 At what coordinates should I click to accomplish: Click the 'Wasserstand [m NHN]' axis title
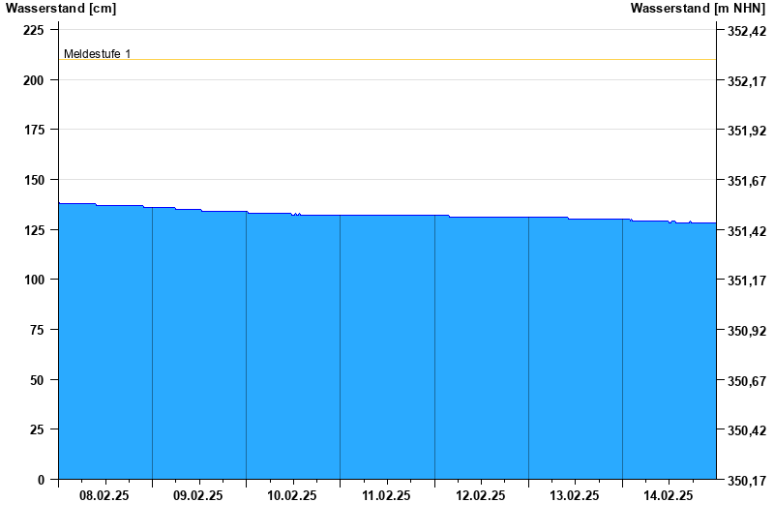point(698,9)
